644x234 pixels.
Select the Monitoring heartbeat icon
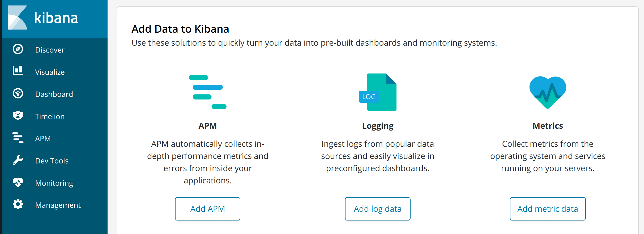click(x=18, y=183)
